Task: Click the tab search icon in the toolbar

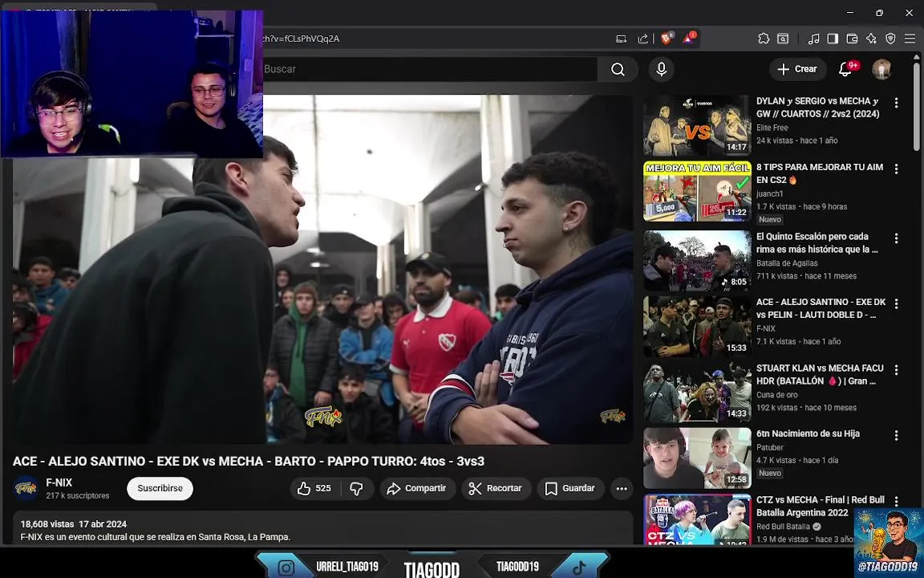Action: (x=783, y=39)
